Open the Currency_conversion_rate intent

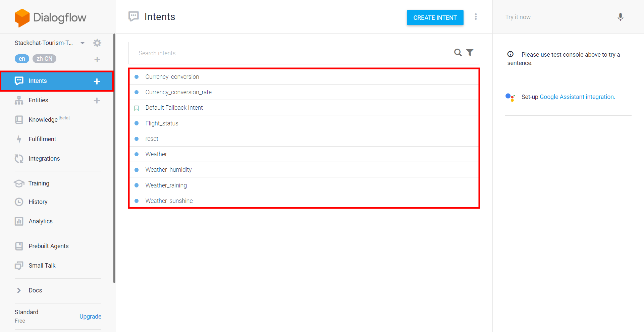[x=304, y=92]
